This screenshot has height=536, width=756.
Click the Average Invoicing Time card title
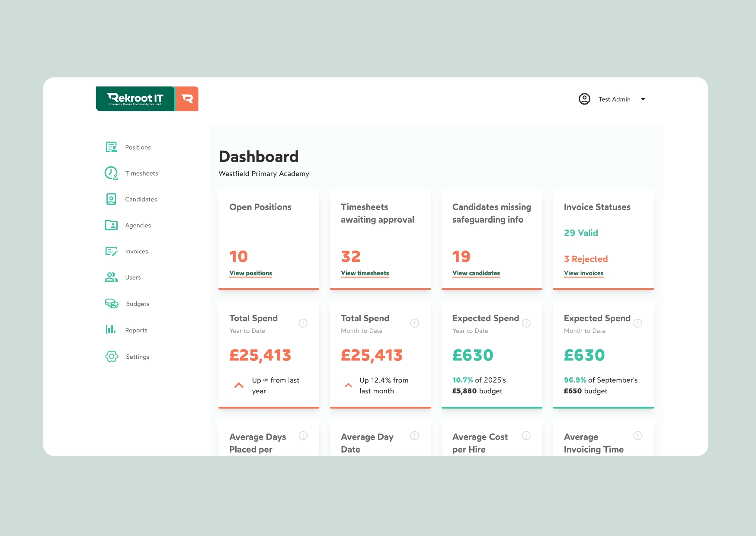point(594,443)
